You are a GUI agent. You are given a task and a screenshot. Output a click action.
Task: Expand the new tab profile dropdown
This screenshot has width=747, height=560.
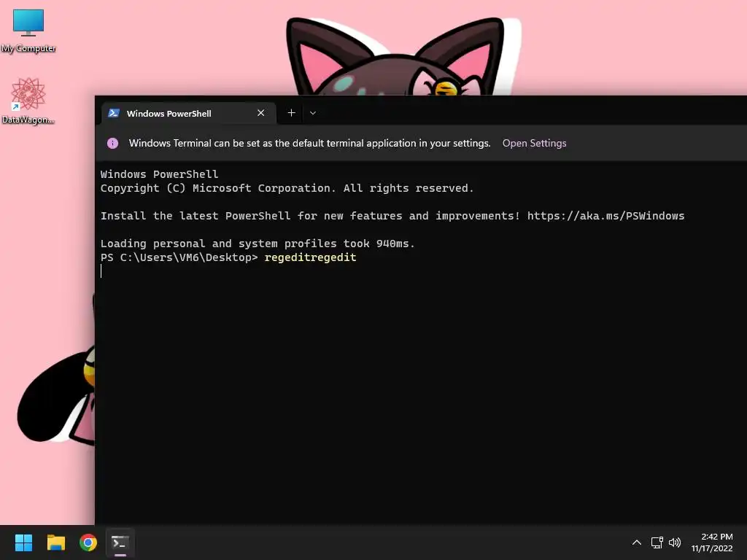click(x=313, y=113)
